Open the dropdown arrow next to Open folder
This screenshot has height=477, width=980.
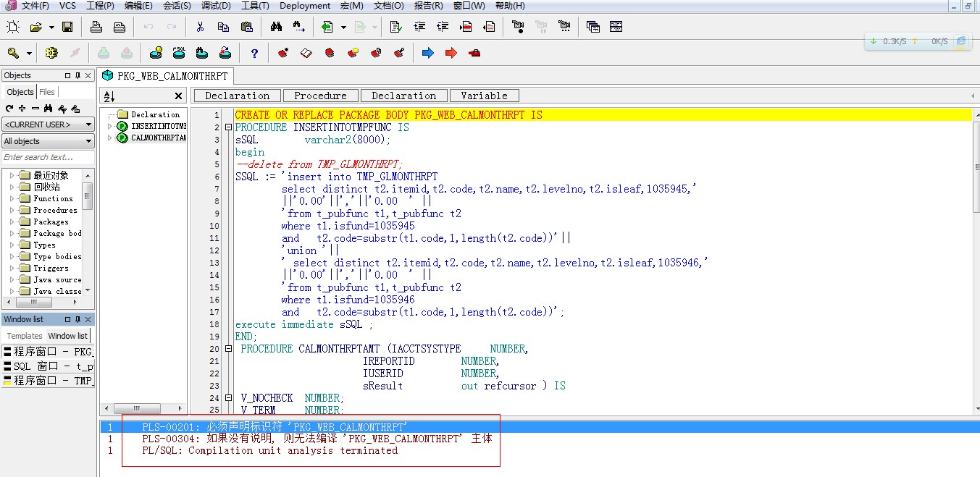click(51, 28)
